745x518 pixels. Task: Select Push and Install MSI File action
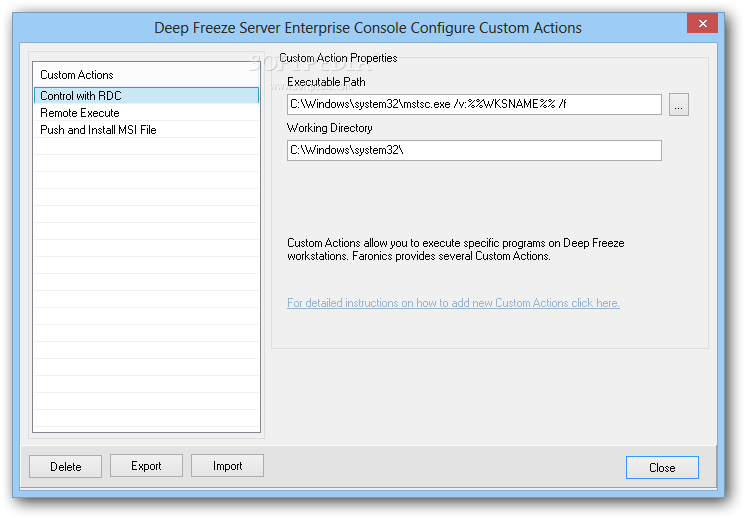point(146,130)
